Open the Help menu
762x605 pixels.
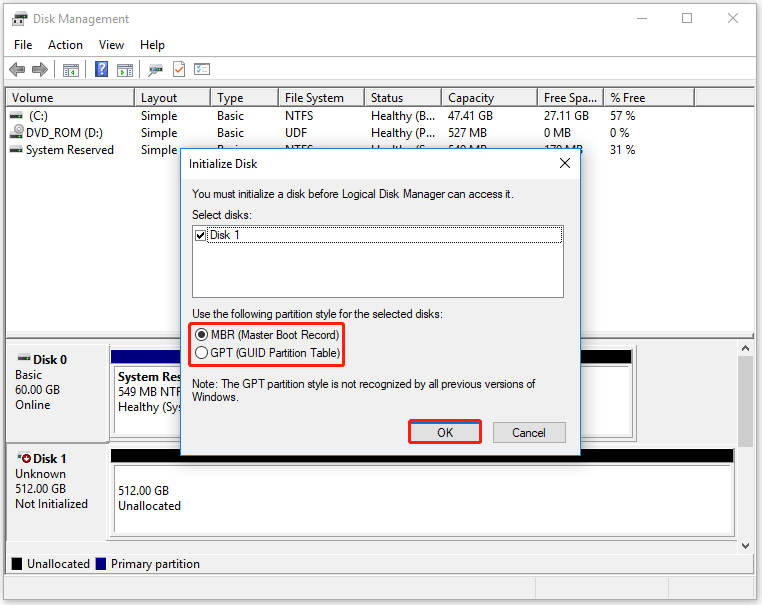(x=152, y=45)
